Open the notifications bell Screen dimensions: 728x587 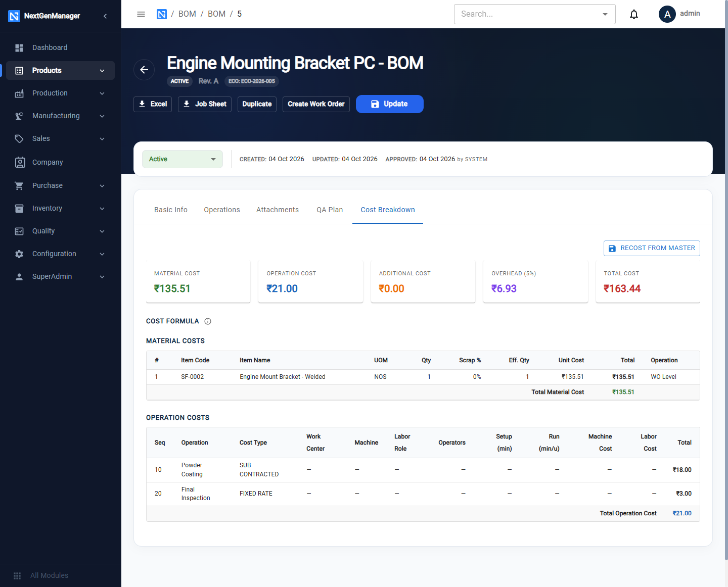[x=634, y=14]
